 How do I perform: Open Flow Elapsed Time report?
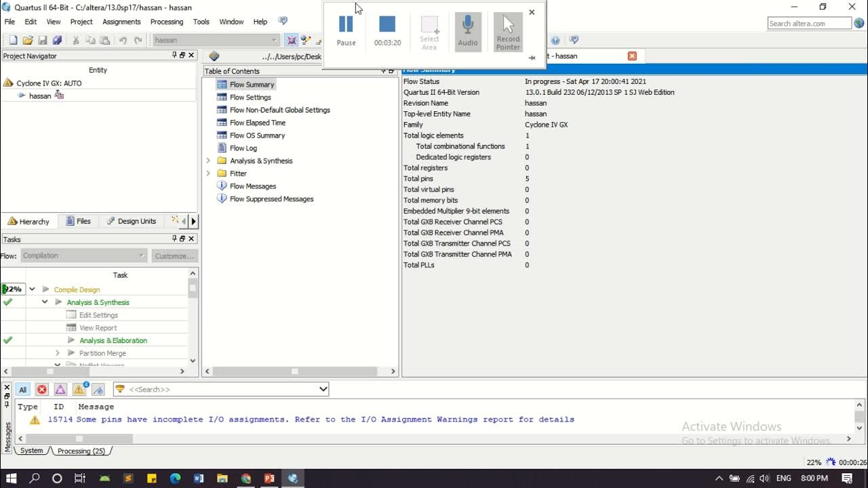[257, 123]
